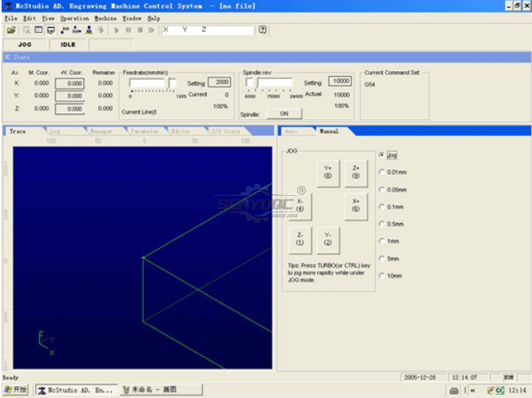The height and width of the screenshot is (398, 532).
Task: Click the status bar date 2005-12-28
Action: (420, 378)
